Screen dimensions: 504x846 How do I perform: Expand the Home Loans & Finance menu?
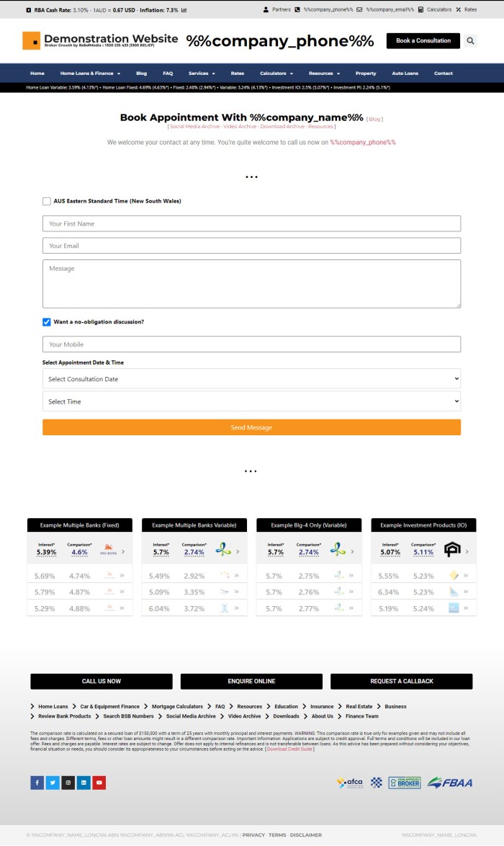[x=90, y=74]
